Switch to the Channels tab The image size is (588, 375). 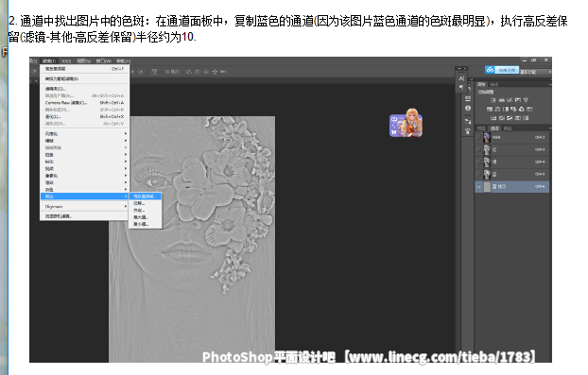pos(494,128)
